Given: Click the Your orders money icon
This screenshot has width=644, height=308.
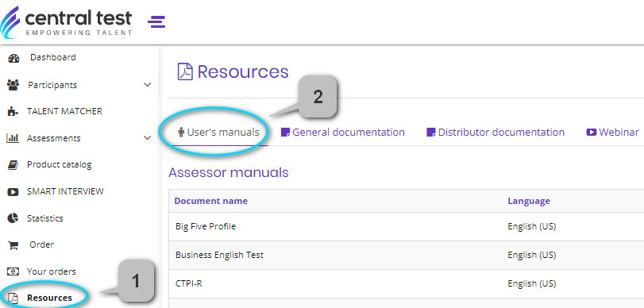Looking at the screenshot, I should [x=13, y=271].
